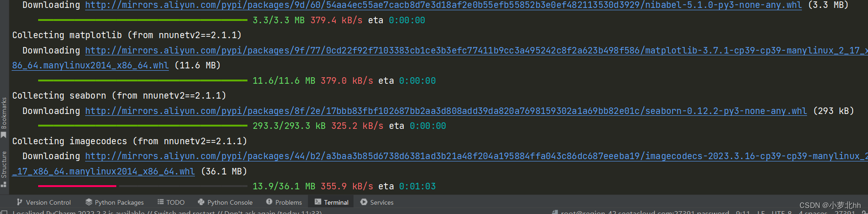Show the Problems tool window
Screen dimensions: 868x214
(284, 202)
